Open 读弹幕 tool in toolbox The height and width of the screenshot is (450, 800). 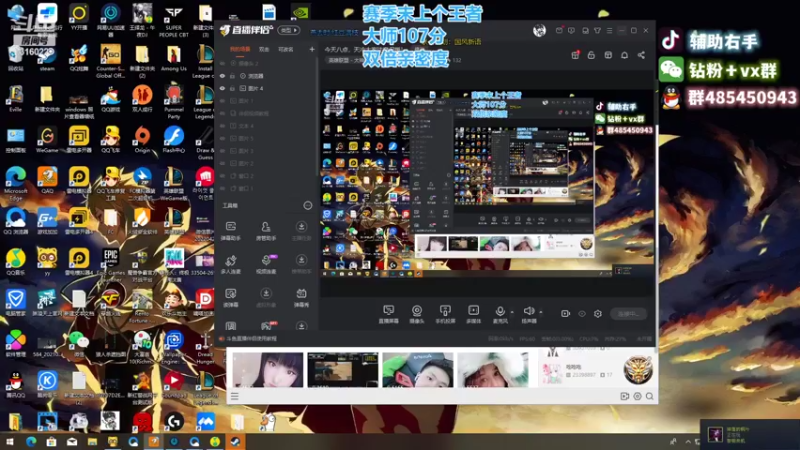coord(231,298)
